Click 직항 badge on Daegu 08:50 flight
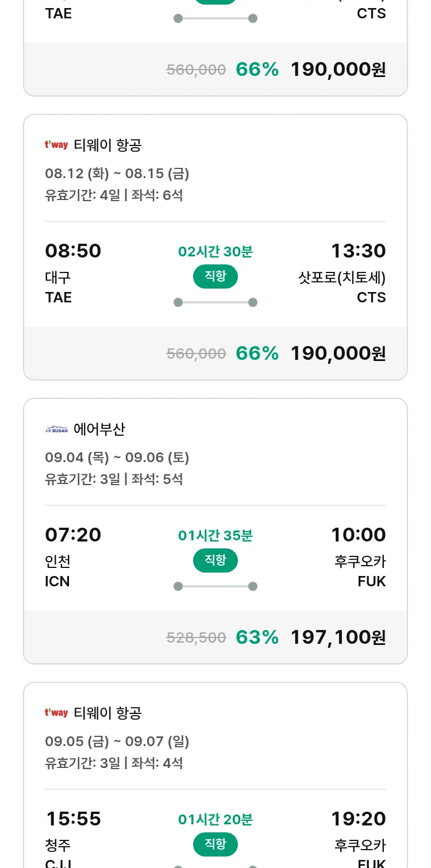 point(215,276)
